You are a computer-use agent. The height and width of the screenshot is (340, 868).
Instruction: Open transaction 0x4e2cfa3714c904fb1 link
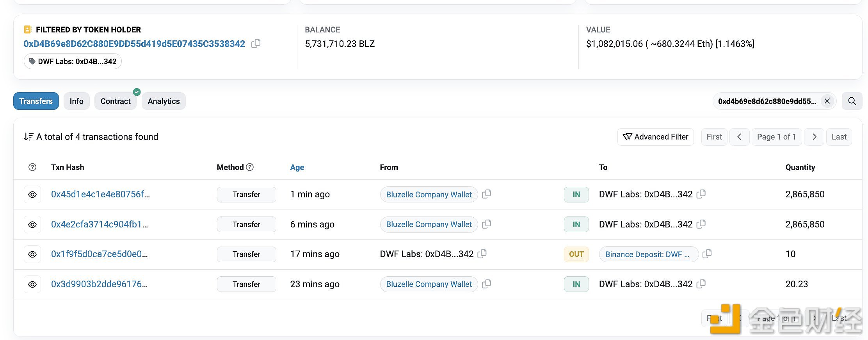[x=100, y=224]
